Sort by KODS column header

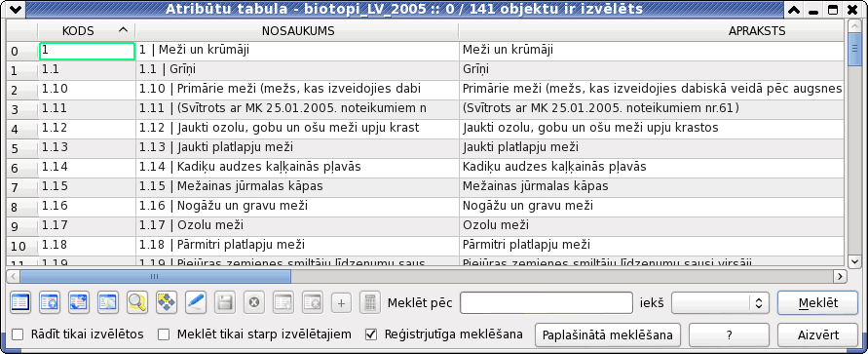pos(87,31)
